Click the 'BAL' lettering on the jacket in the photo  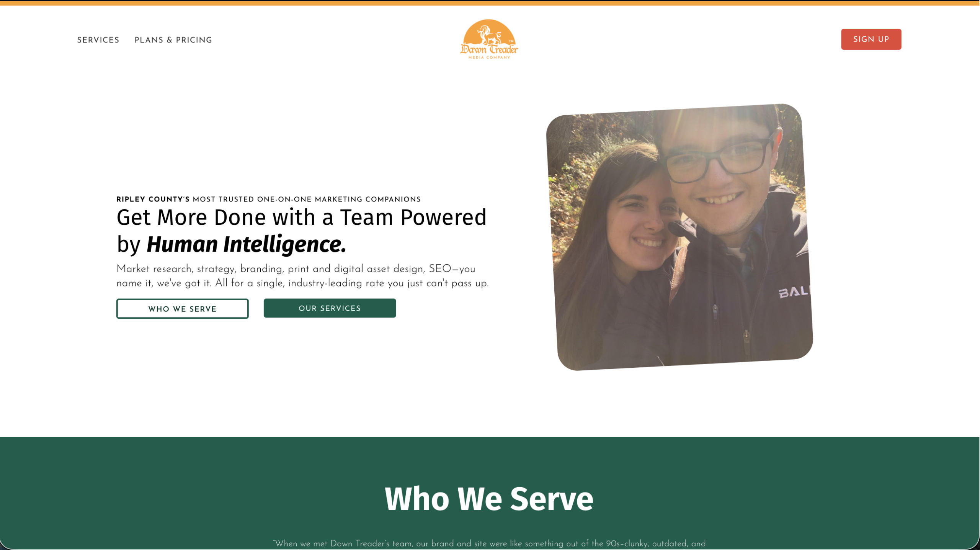794,292
